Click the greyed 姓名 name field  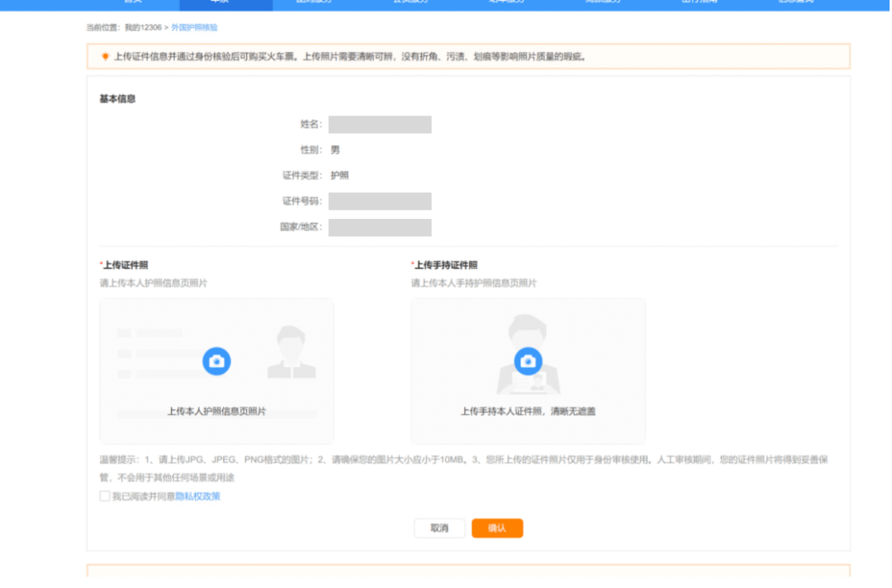point(380,124)
